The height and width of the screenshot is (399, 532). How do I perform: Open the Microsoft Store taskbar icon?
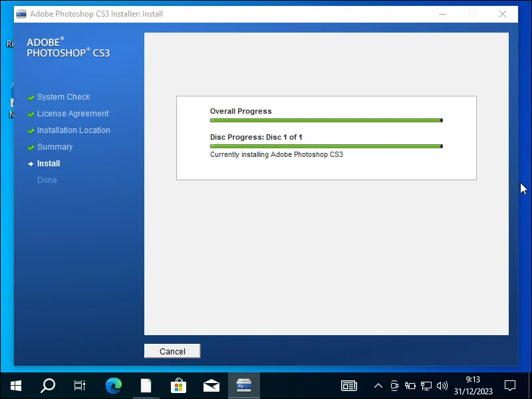[x=179, y=385]
